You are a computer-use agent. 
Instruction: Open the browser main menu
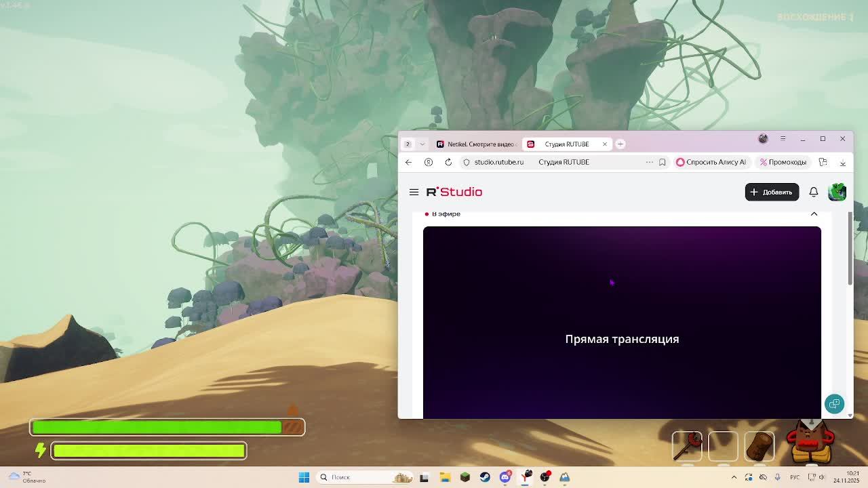point(783,138)
